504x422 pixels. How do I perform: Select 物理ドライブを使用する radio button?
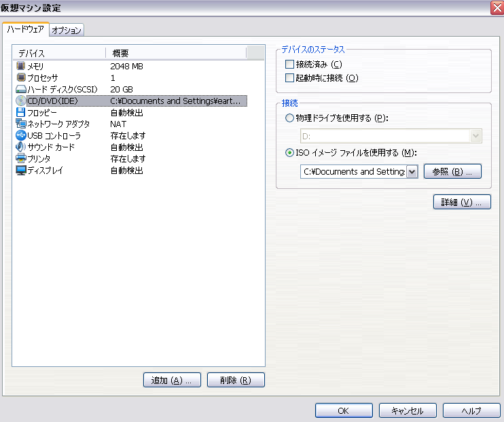click(x=289, y=118)
